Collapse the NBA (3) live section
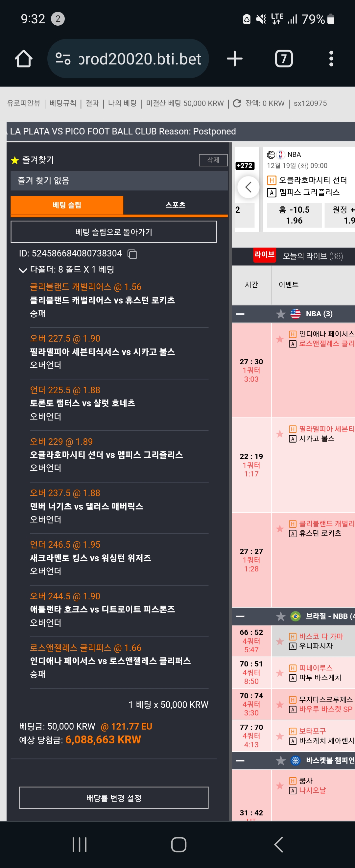Screen dimensions: 355x868 tap(240, 314)
